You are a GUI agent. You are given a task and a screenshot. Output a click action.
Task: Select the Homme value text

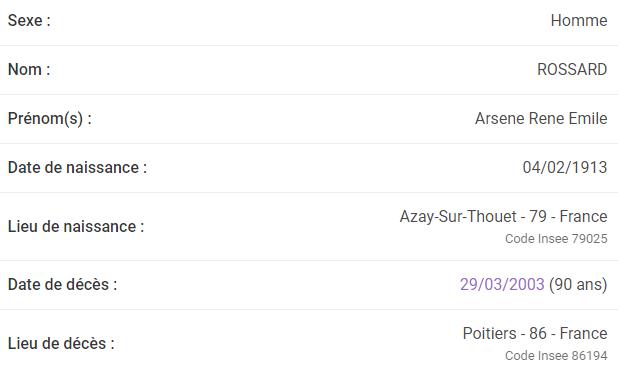coord(579,20)
